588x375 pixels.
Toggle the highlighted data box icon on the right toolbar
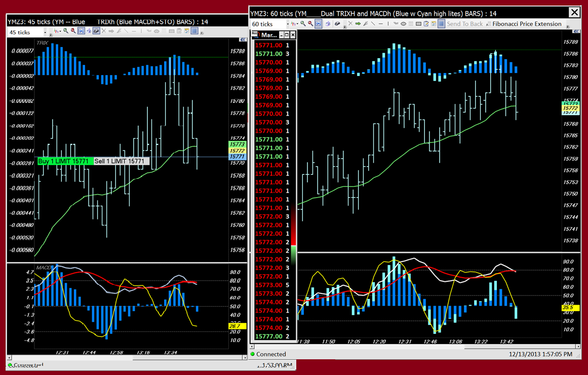point(319,24)
